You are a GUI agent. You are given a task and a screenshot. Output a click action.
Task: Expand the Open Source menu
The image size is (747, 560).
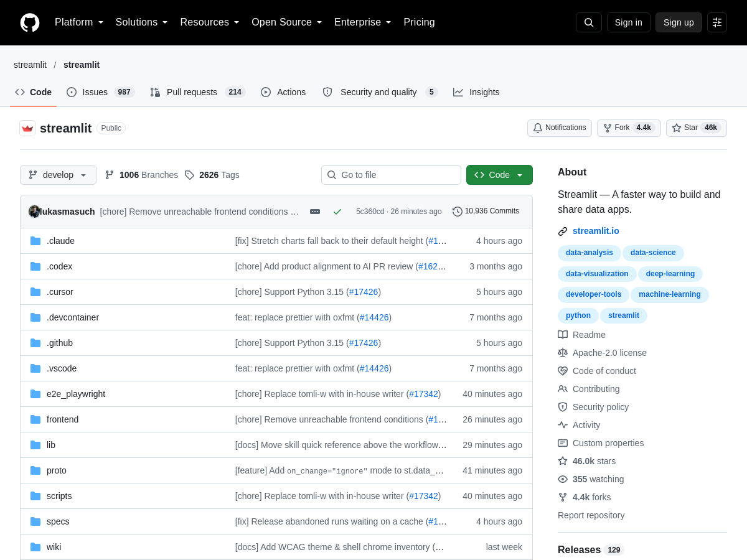click(287, 22)
